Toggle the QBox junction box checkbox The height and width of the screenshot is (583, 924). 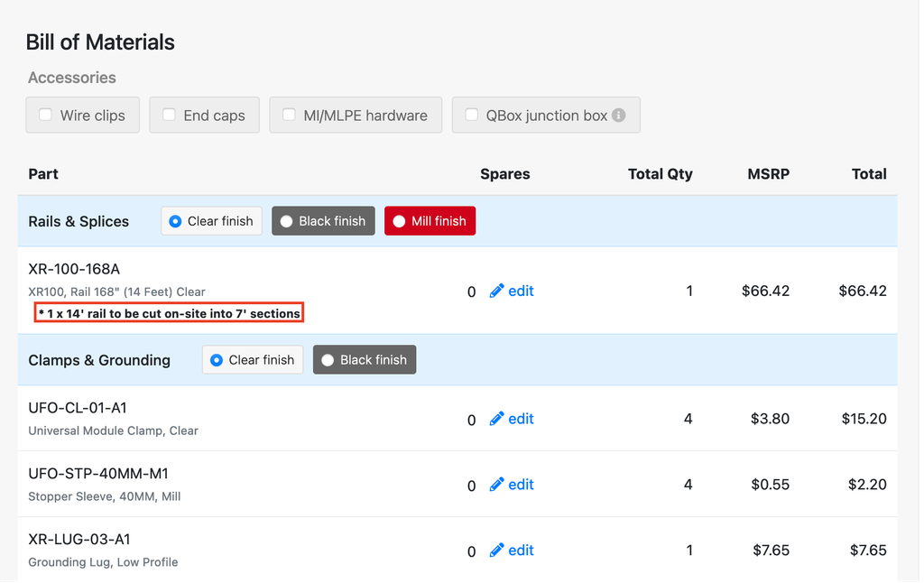pos(471,115)
